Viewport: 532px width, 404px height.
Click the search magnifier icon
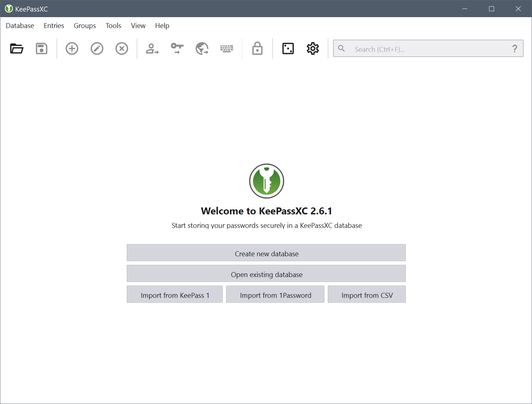click(342, 49)
